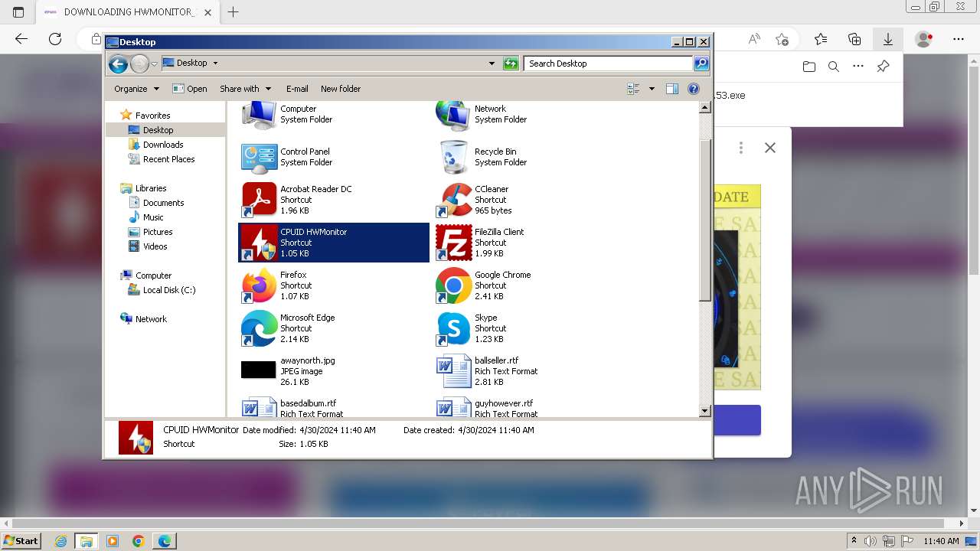980x551 pixels.
Task: Select the Microsoft Edge shortcut icon
Action: tap(259, 328)
